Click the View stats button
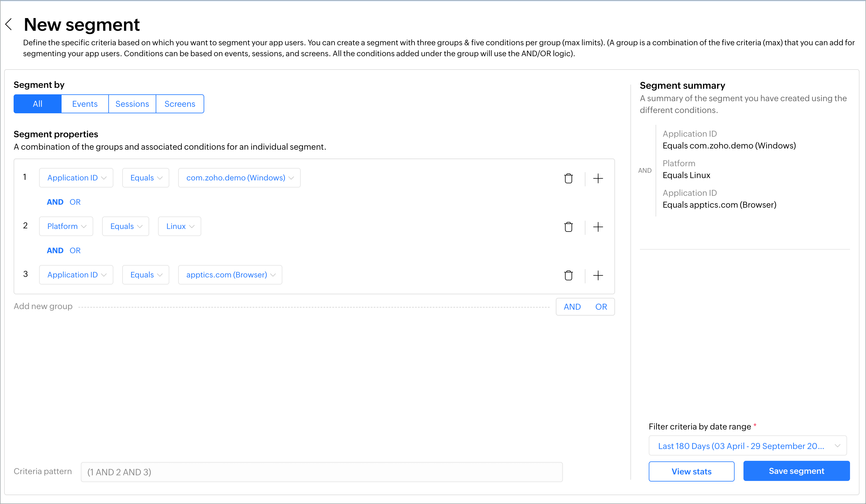The image size is (866, 504). (x=691, y=471)
